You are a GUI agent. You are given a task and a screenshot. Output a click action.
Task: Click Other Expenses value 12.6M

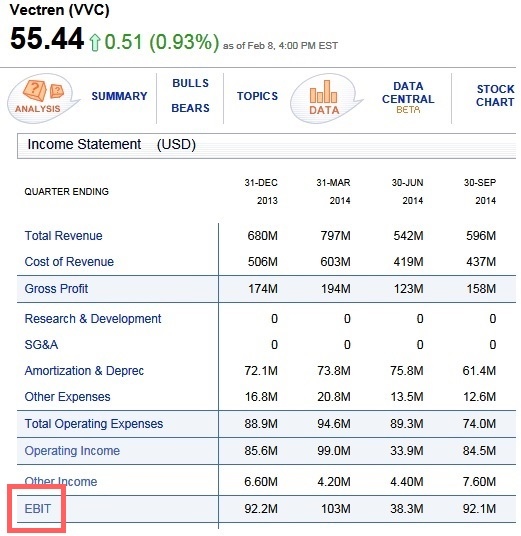tap(480, 397)
